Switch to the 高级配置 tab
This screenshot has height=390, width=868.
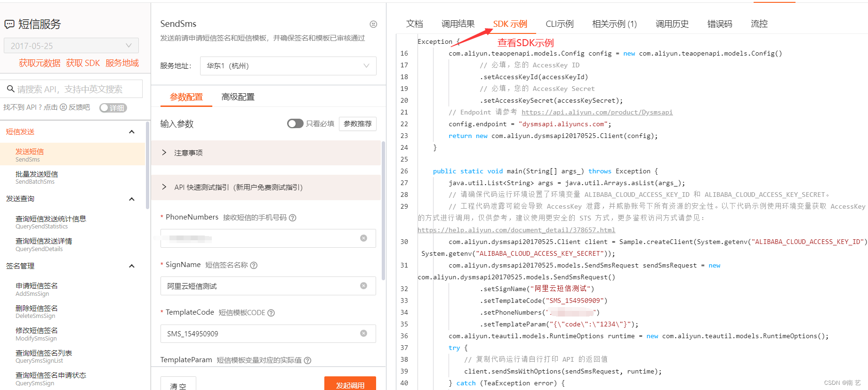[238, 97]
